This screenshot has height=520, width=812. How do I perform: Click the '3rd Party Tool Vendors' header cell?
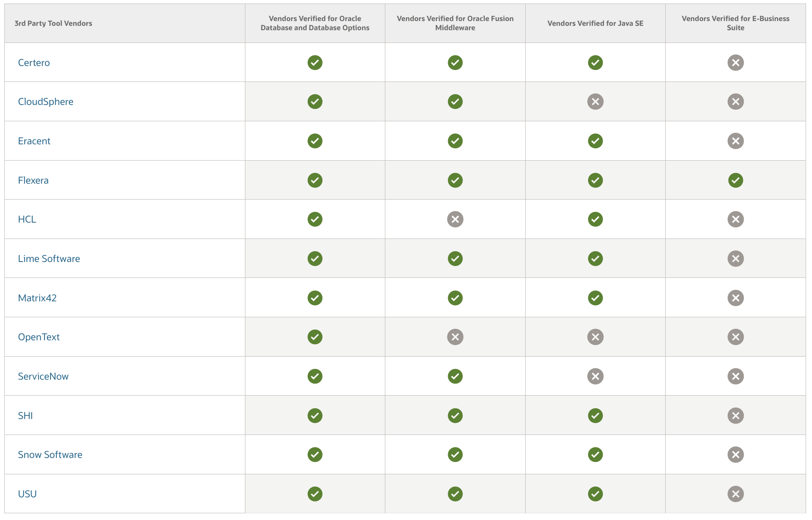[53, 23]
